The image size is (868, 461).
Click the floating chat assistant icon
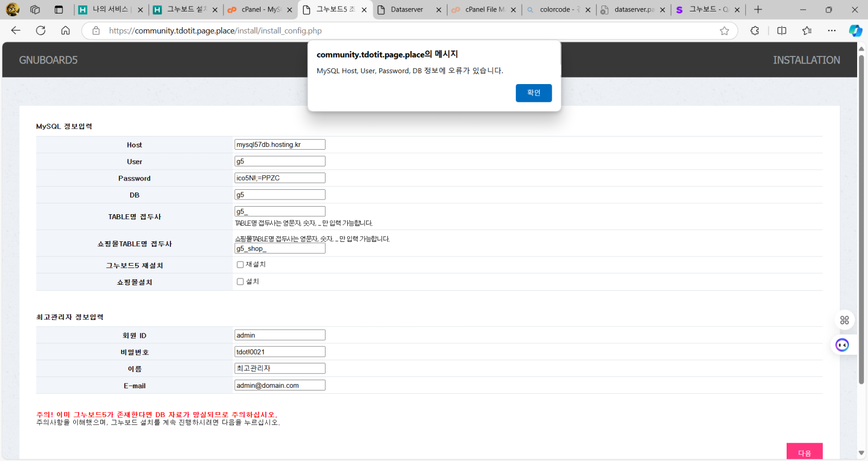pos(843,345)
